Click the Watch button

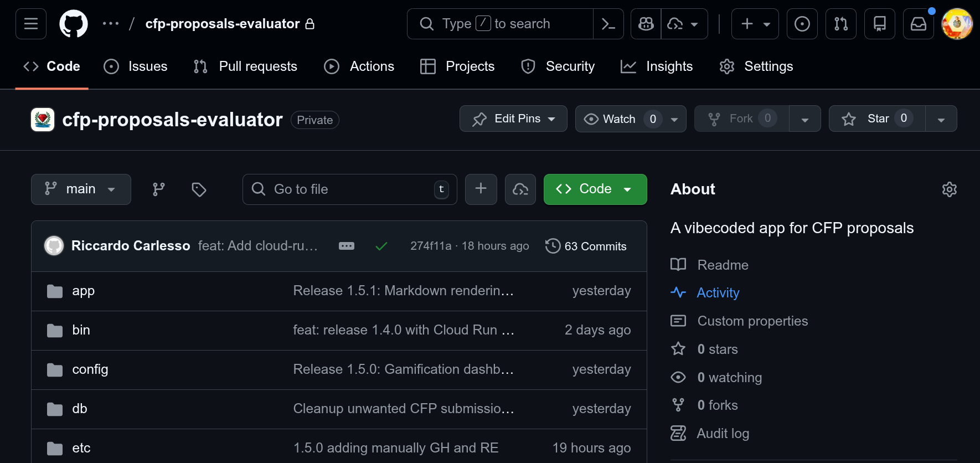pyautogui.click(x=619, y=119)
